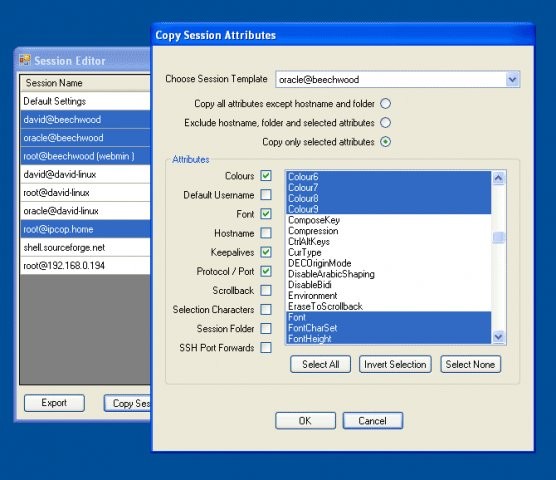Image resolution: width=556 pixels, height=480 pixels.
Task: Select CurType in the attribute list
Action: (388, 252)
